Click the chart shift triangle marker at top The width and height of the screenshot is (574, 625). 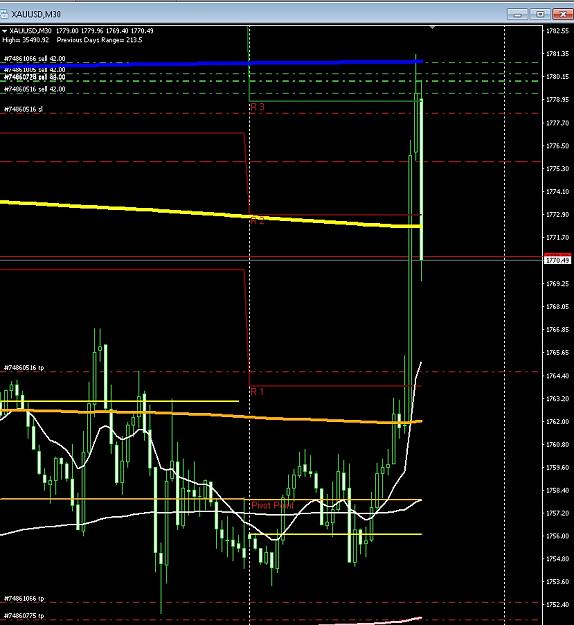pos(432,28)
